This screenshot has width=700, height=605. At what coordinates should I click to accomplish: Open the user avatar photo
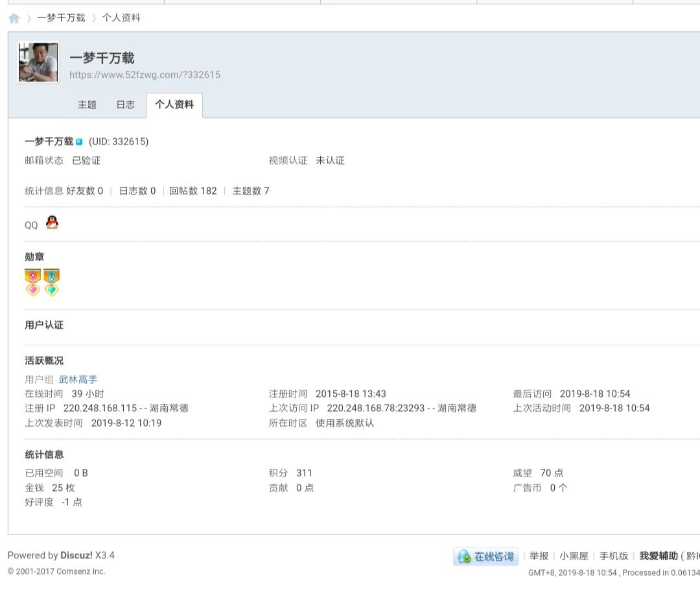tap(38, 62)
